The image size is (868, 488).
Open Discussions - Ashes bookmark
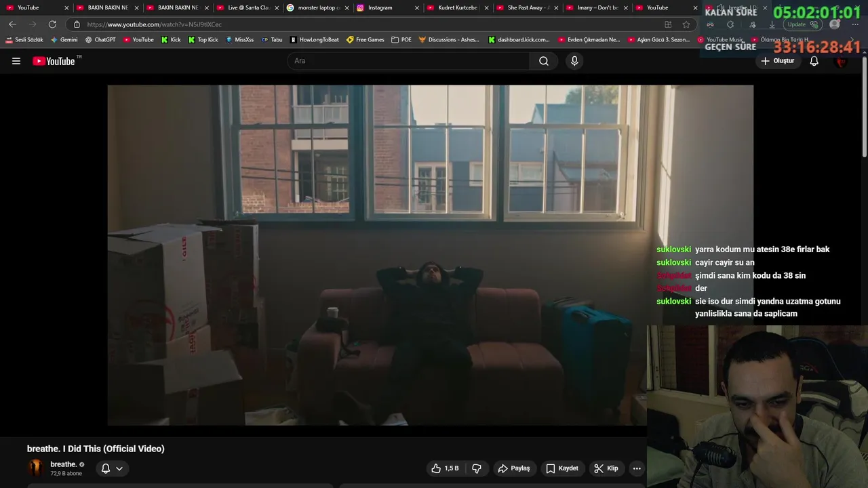coord(449,40)
